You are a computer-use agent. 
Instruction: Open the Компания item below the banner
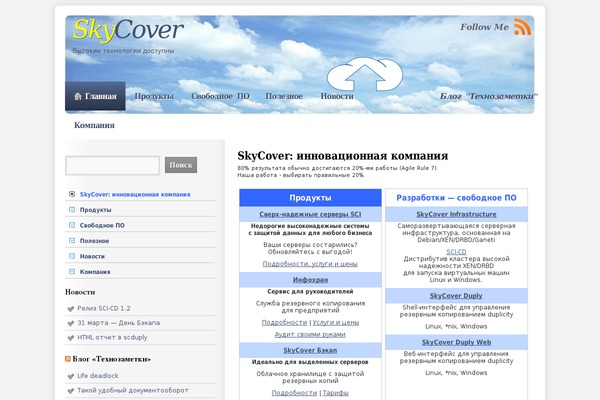coord(94,125)
